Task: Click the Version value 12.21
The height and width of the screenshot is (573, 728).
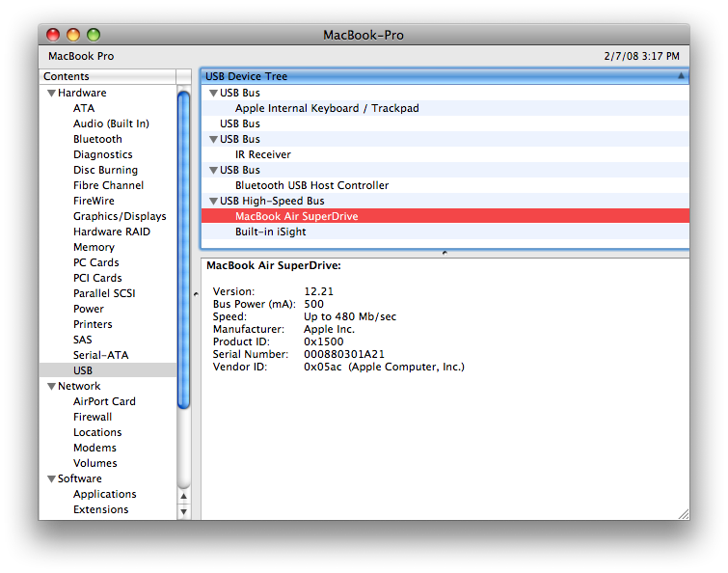Action: (x=318, y=291)
